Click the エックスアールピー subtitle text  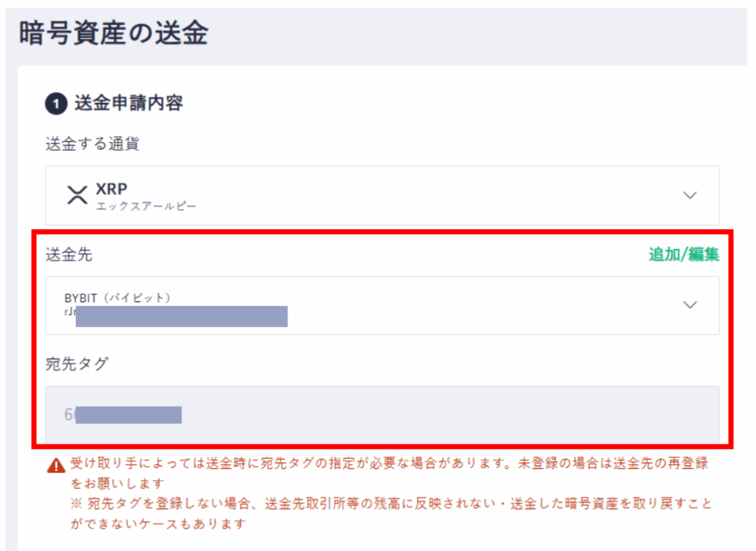coord(146,206)
